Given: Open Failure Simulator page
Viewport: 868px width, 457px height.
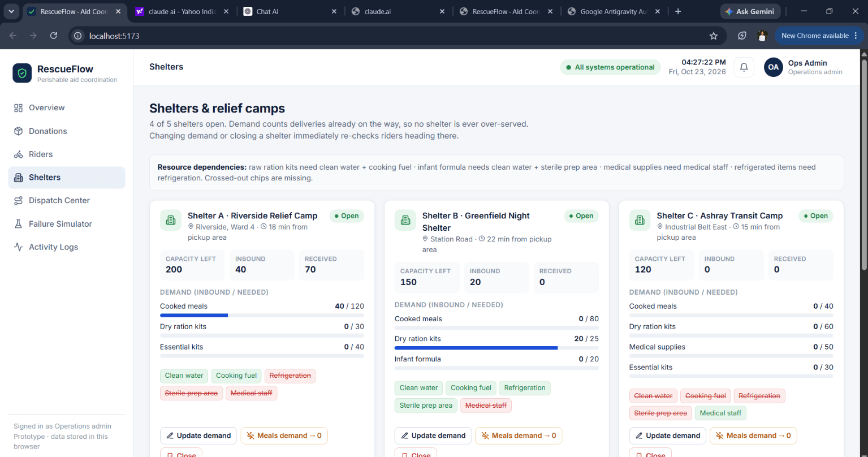Looking at the screenshot, I should 67,223.
